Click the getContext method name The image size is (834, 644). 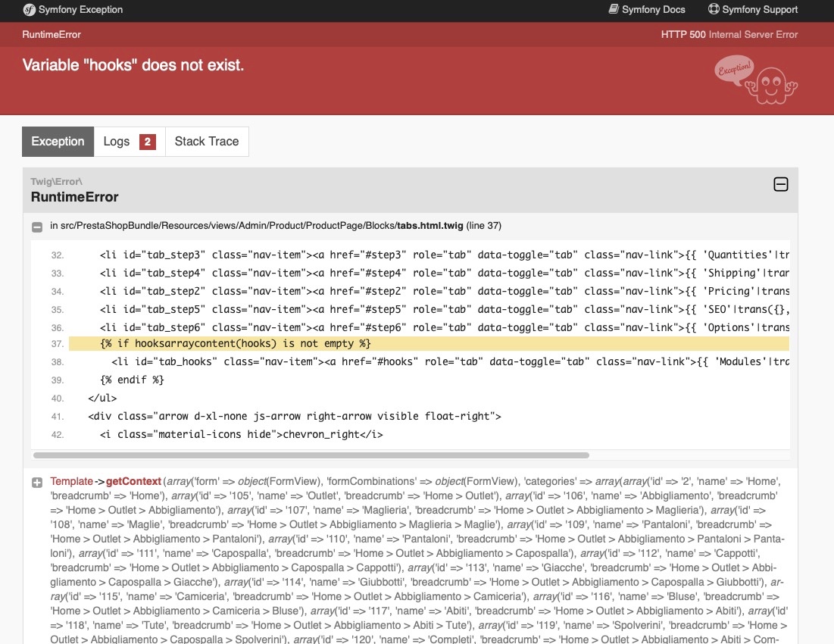[x=133, y=481]
